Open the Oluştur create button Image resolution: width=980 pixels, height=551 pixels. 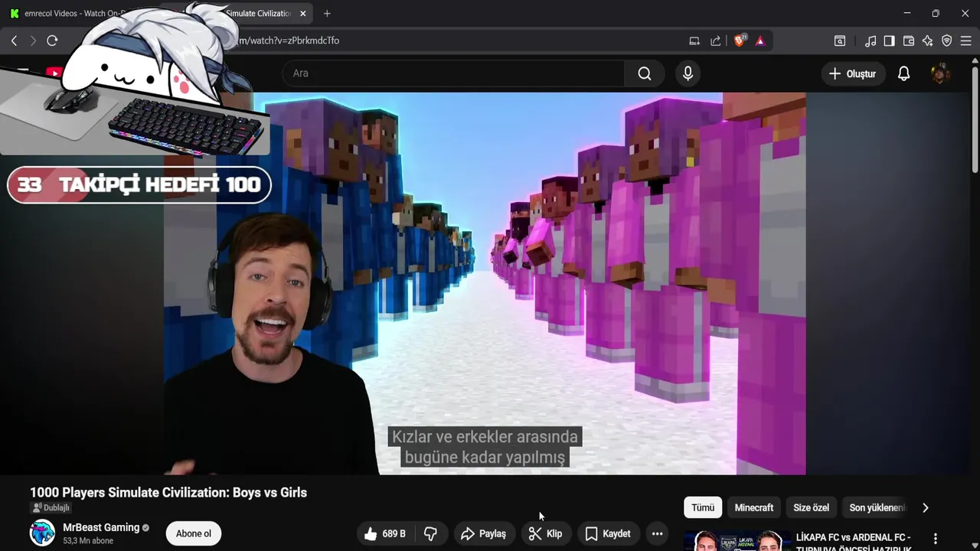click(x=853, y=73)
